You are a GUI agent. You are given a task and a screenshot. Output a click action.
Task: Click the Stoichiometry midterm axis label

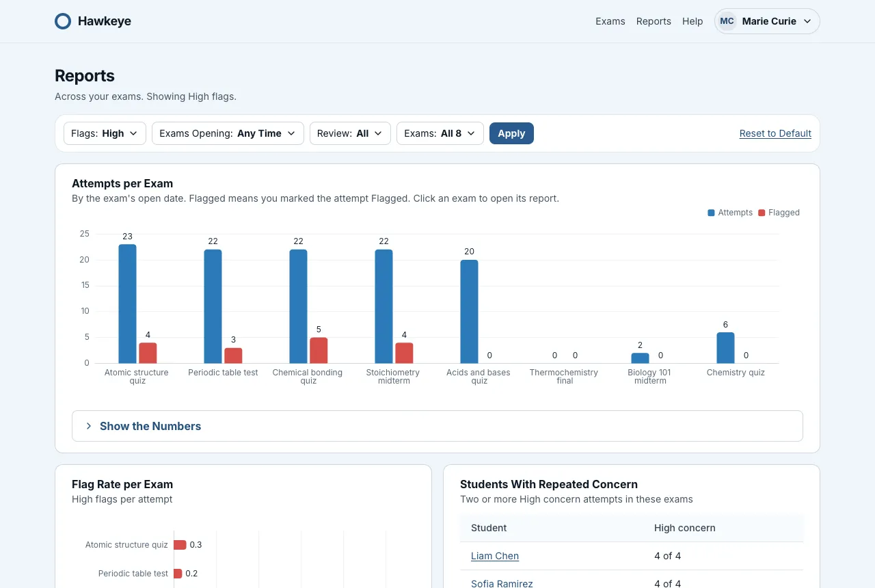tap(393, 377)
